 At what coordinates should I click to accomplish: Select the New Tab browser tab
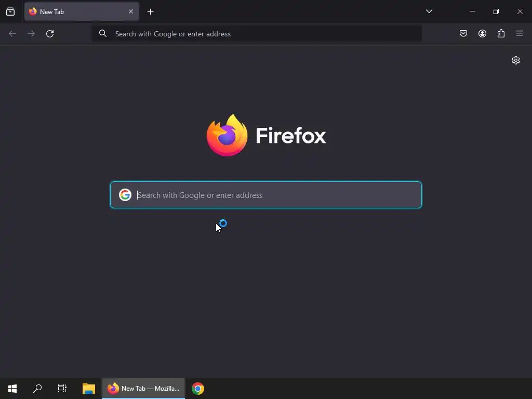click(x=82, y=11)
